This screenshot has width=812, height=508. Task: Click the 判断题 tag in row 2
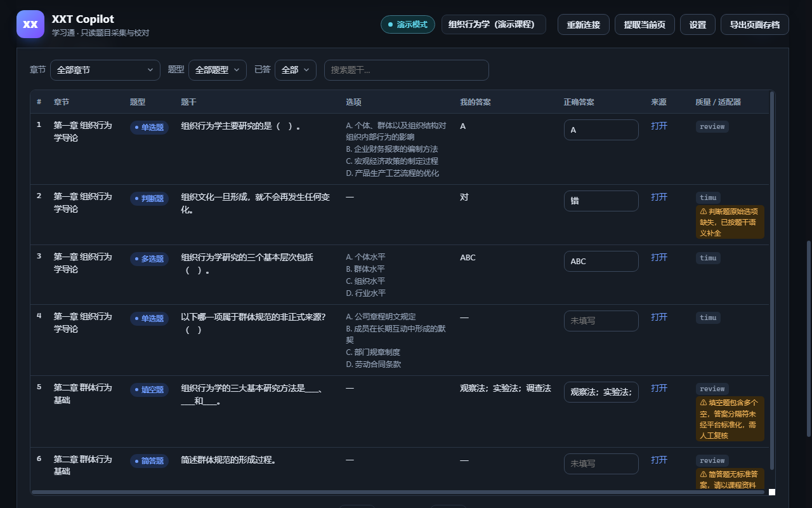tap(149, 199)
